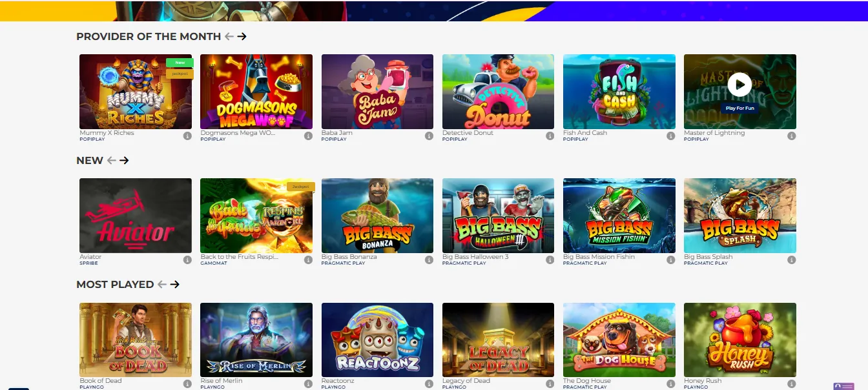Open the Big Bass Bonanza thumbnail
Screen dimensions: 868x390
click(x=377, y=216)
